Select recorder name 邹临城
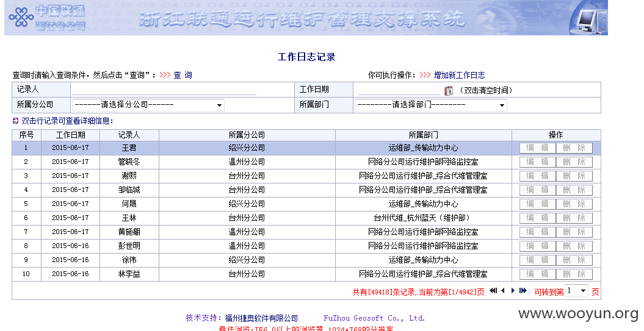The height and width of the screenshot is (331, 644). [x=129, y=190]
